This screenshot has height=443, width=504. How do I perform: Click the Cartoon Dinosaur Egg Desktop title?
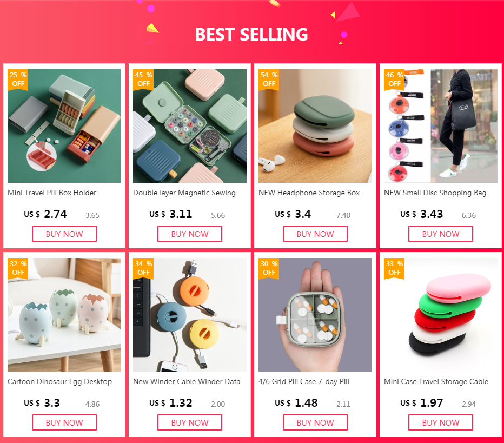pos(60,381)
